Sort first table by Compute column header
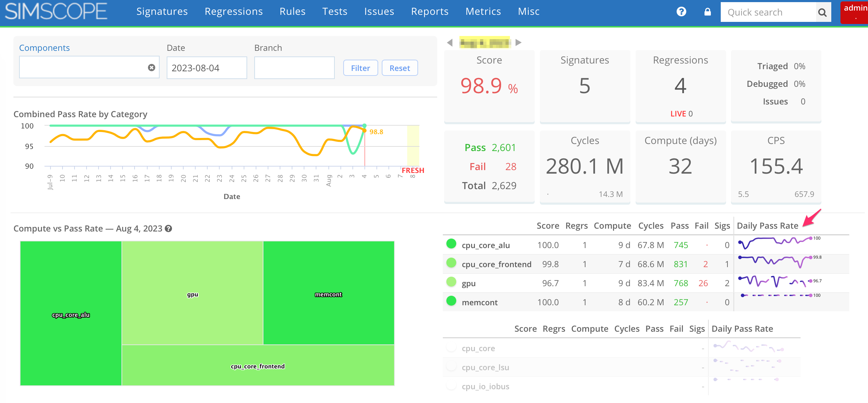The width and height of the screenshot is (868, 403). click(612, 225)
